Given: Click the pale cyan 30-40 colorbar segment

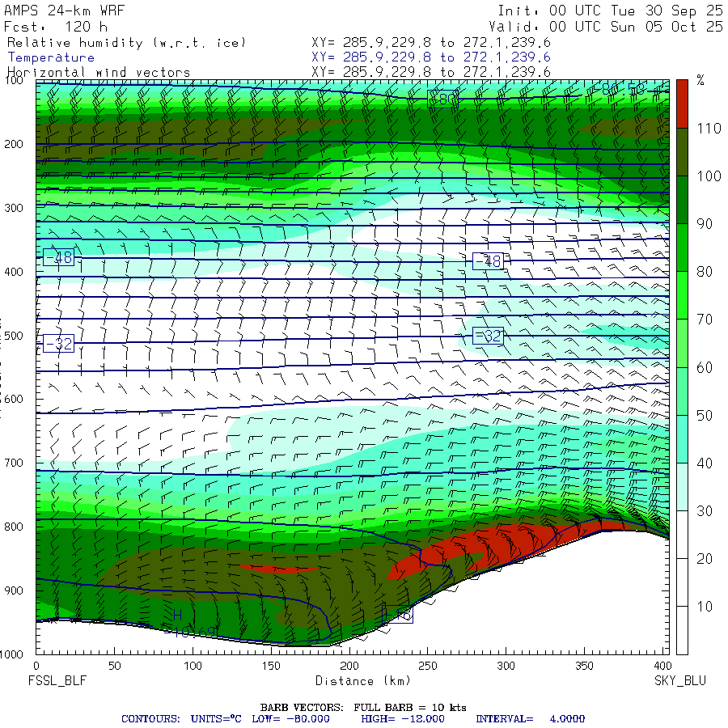Looking at the screenshot, I should coord(682,487).
